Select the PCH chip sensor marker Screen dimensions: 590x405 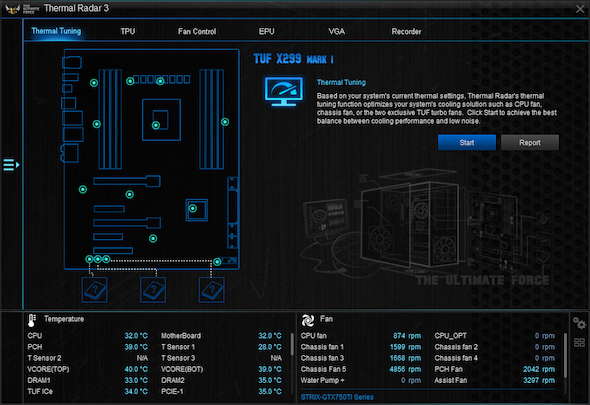(193, 208)
